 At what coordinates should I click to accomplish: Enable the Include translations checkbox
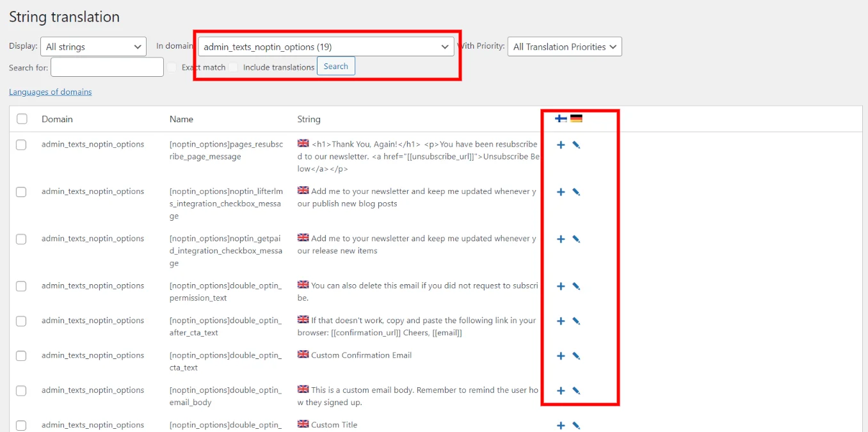[234, 67]
